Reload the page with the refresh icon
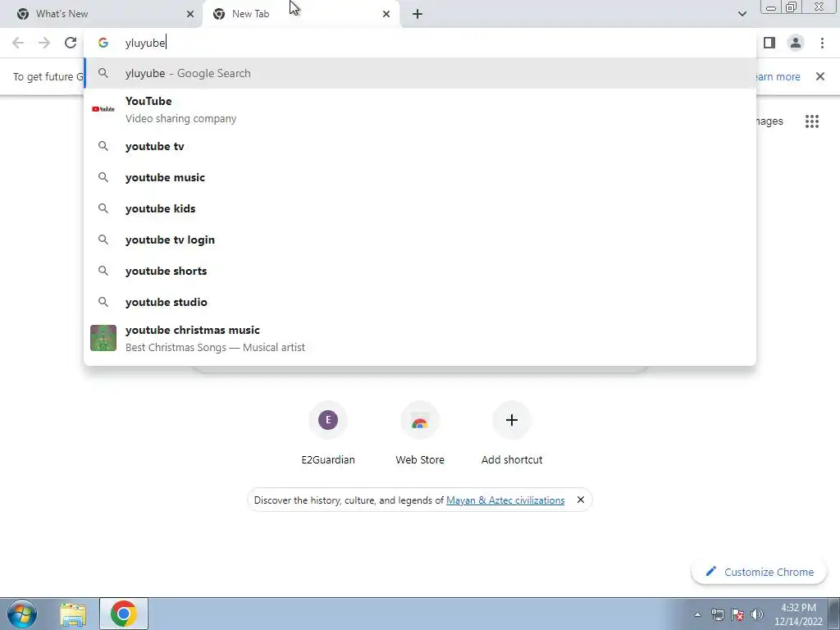 tap(71, 43)
